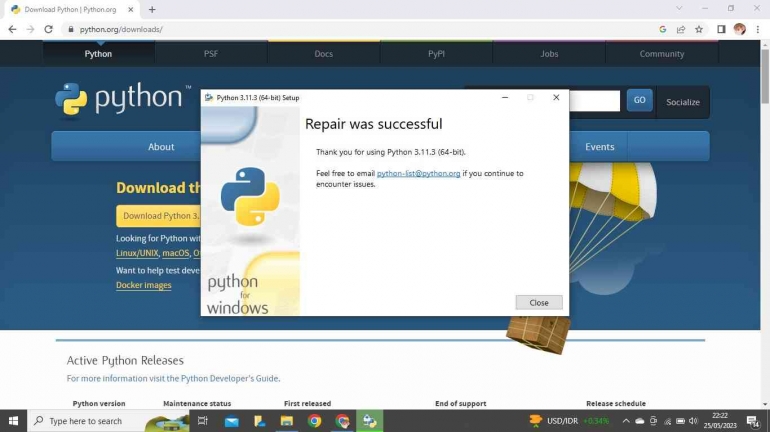770x432 pixels.
Task: Open the Python installer taskbar icon
Action: tap(370, 421)
